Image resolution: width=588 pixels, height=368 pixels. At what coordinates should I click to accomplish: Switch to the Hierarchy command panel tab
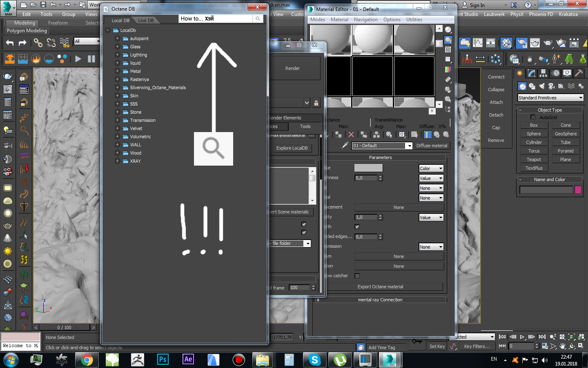click(x=543, y=73)
